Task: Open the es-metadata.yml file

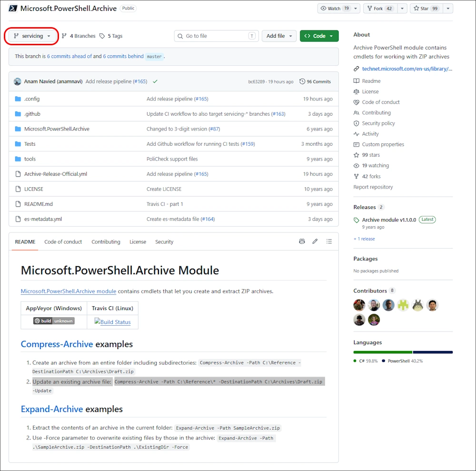Action: tap(43, 219)
